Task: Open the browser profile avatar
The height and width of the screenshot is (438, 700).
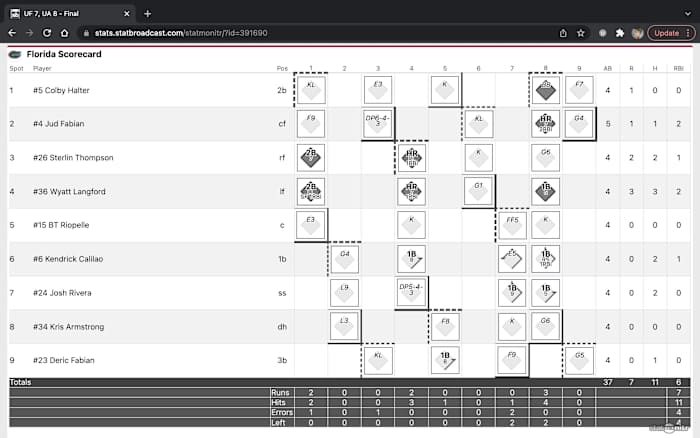Action: click(638, 33)
